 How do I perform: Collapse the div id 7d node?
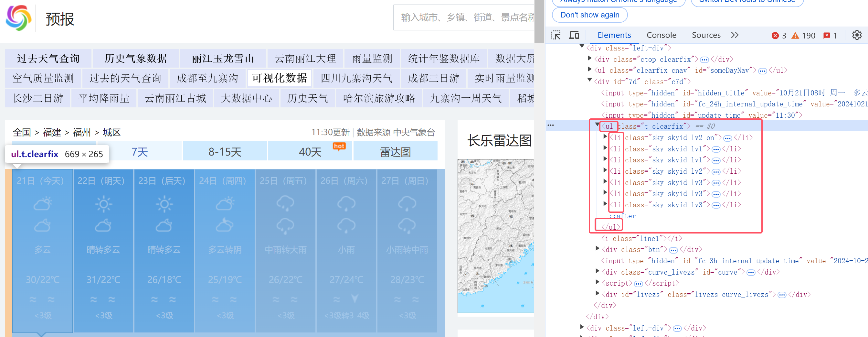tap(589, 80)
